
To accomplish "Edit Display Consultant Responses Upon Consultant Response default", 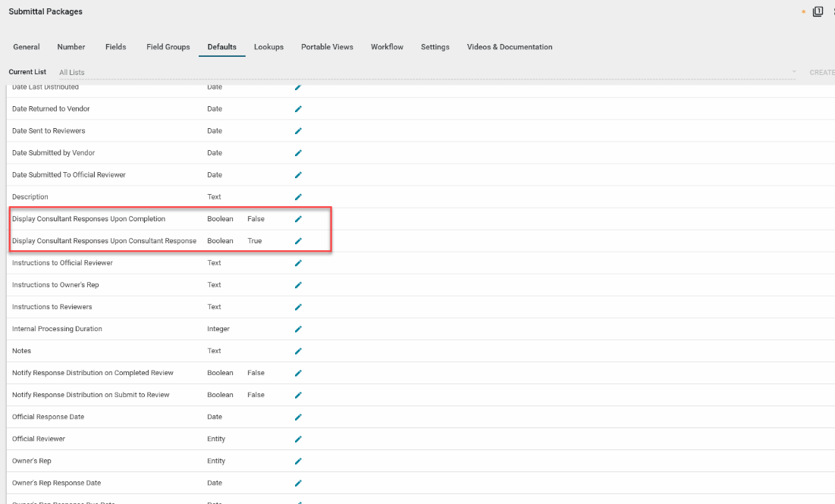I will click(x=298, y=241).
